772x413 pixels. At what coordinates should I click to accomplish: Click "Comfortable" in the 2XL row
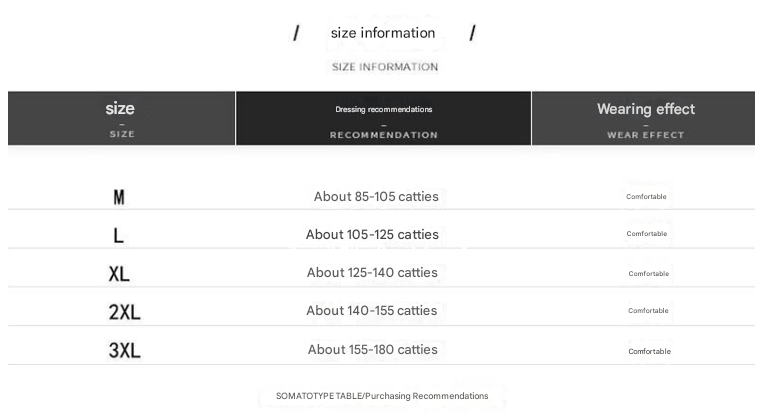click(x=648, y=311)
